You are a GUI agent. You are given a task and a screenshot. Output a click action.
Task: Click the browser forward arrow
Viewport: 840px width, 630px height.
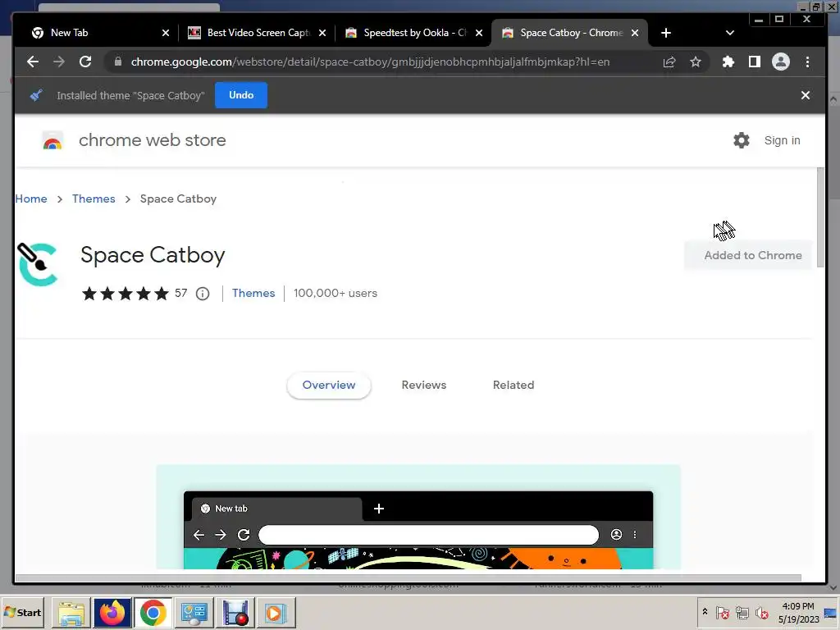tap(59, 62)
